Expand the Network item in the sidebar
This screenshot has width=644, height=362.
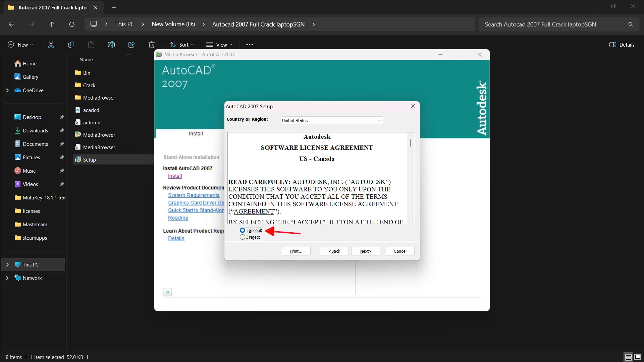pyautogui.click(x=7, y=278)
